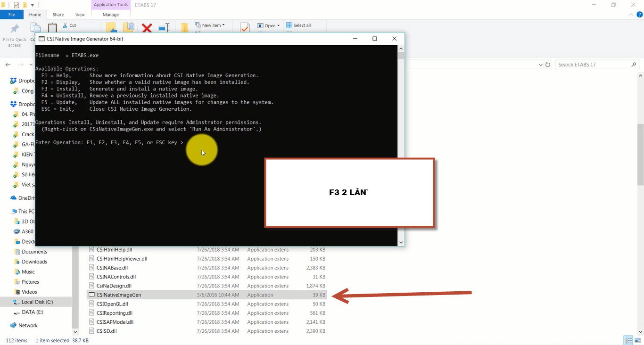Switch to the Share ribbon tab
644x345 pixels.
[58, 15]
